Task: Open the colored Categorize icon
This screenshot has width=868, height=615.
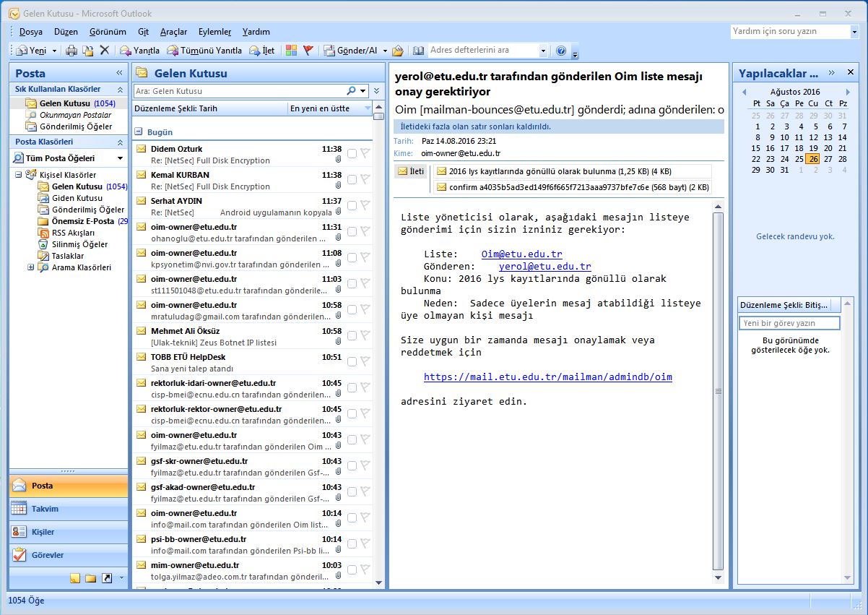Action: tap(291, 51)
